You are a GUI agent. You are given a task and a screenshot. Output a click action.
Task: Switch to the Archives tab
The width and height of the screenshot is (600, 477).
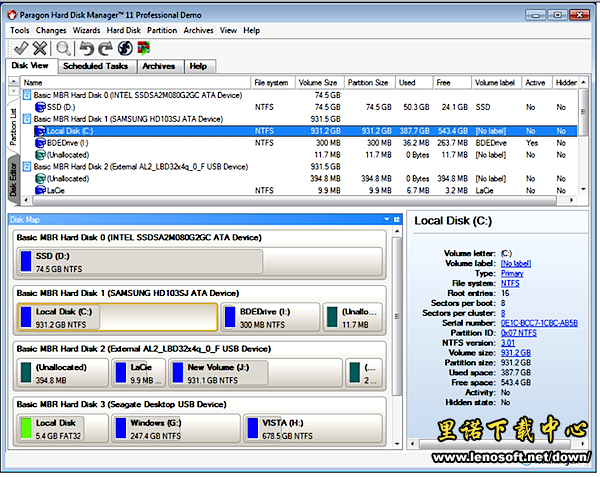[158, 66]
